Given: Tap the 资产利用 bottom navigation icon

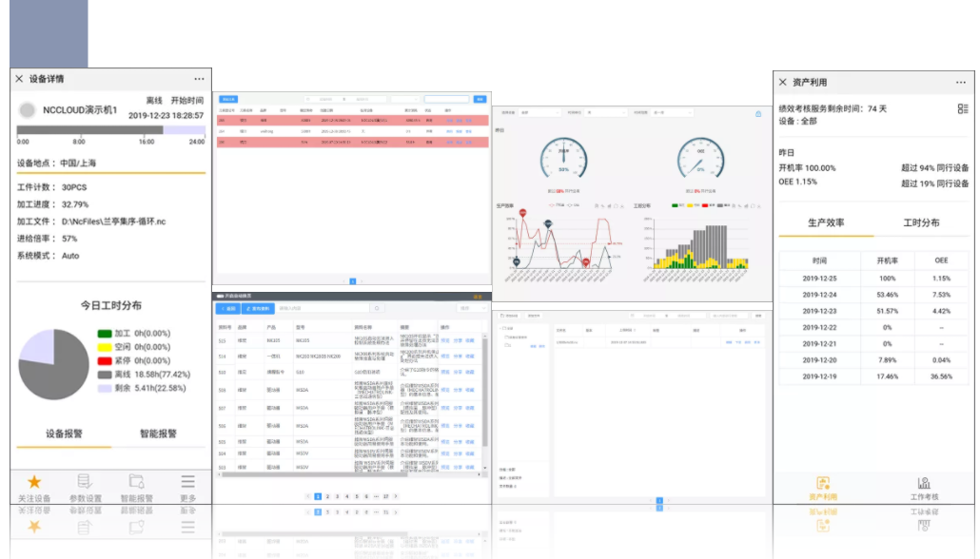Looking at the screenshot, I should coord(823,483).
